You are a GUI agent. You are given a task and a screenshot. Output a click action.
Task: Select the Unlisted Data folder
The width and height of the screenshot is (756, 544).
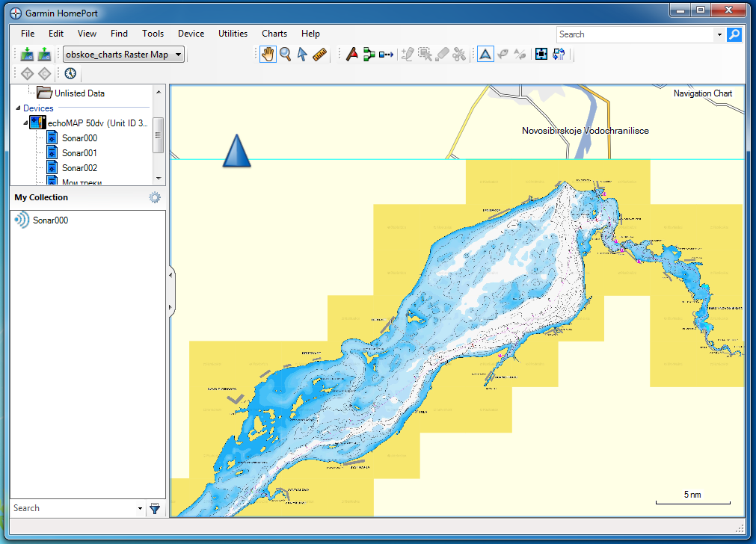point(71,93)
